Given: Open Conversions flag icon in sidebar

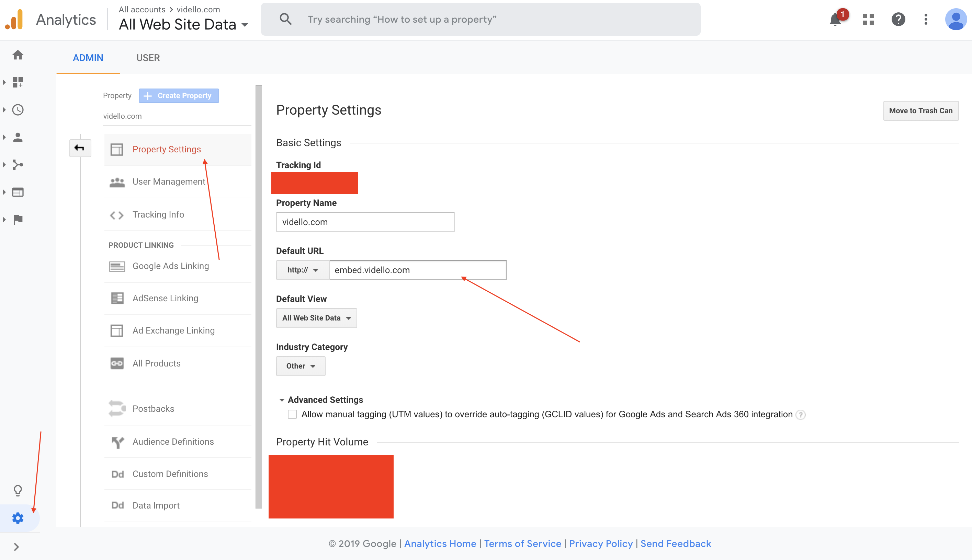Looking at the screenshot, I should pyautogui.click(x=18, y=219).
